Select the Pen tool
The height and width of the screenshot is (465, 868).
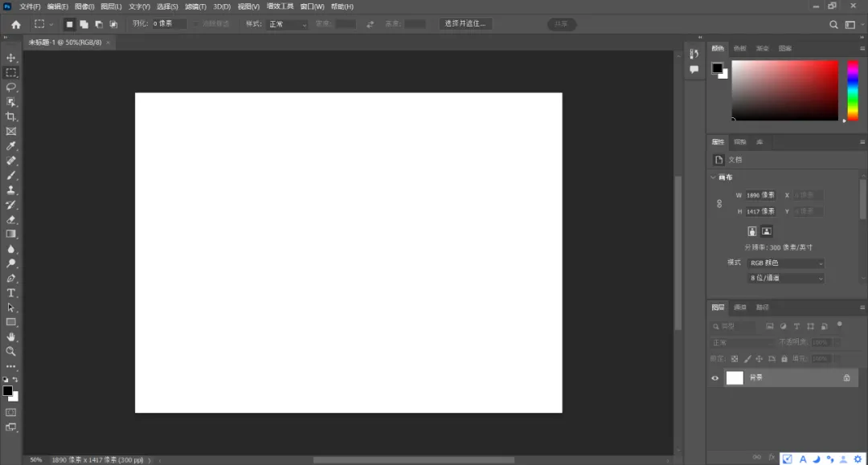tap(10, 278)
